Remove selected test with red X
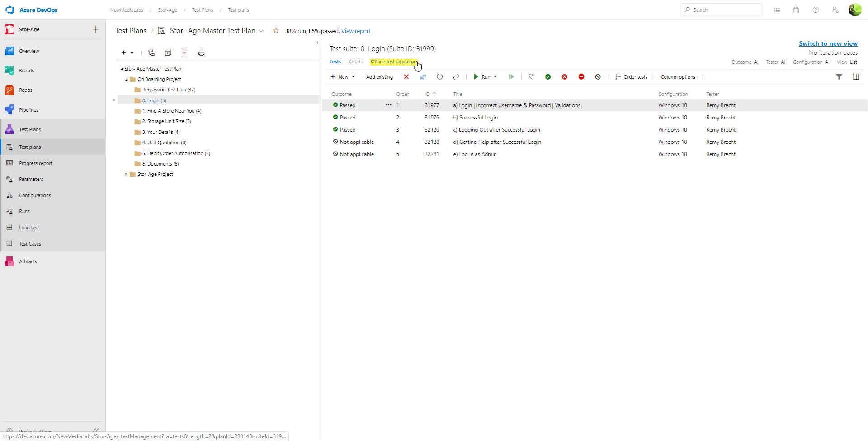The width and height of the screenshot is (868, 441). (406, 77)
